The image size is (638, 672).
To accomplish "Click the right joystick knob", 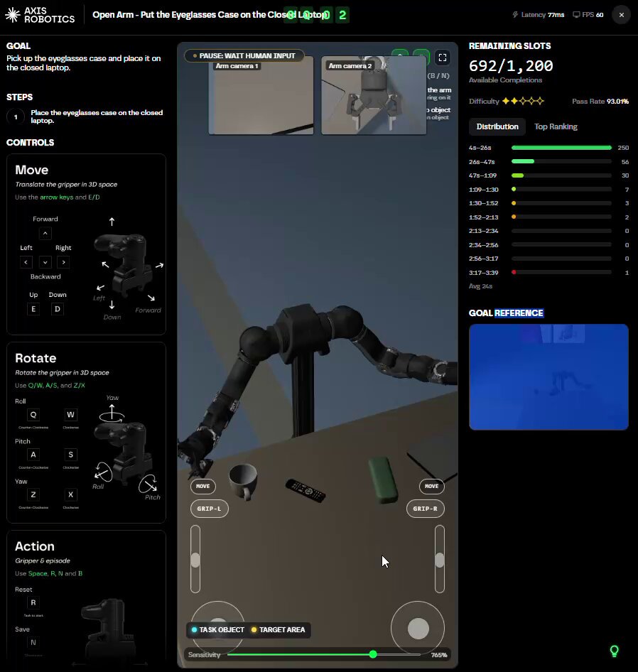I will point(418,628).
